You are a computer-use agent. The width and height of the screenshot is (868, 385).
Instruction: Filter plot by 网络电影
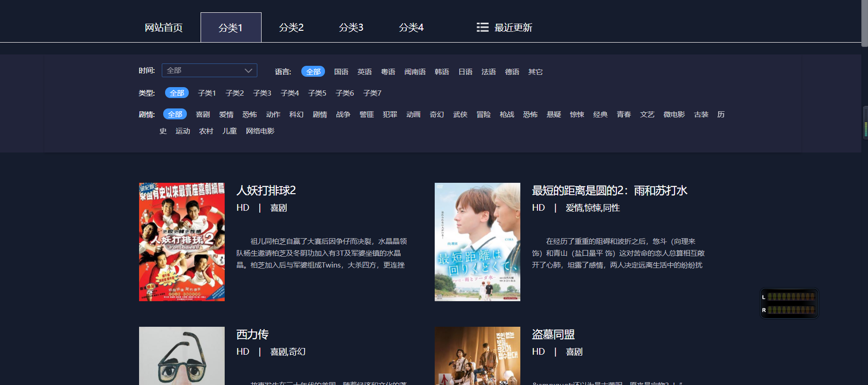coord(260,131)
